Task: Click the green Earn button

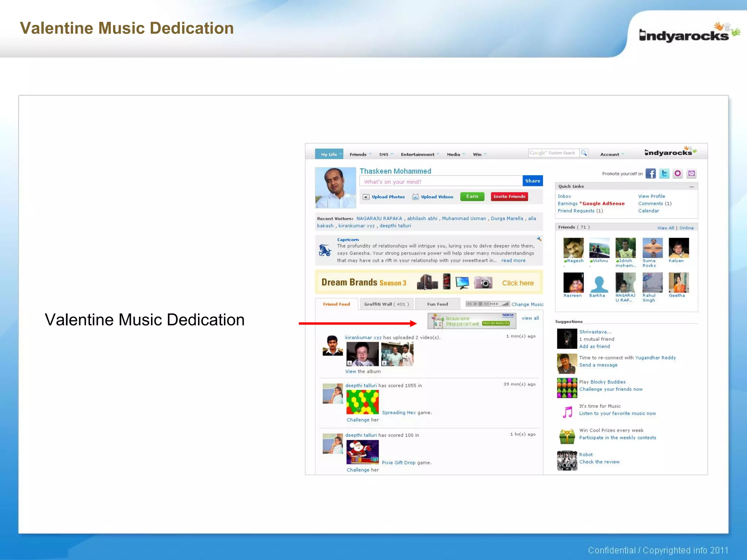Action: click(472, 197)
